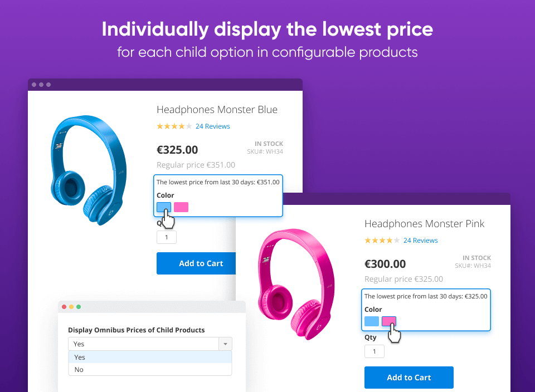Choose pink swatch on Pink headphones page
The width and height of the screenshot is (535, 392).
pyautogui.click(x=388, y=321)
